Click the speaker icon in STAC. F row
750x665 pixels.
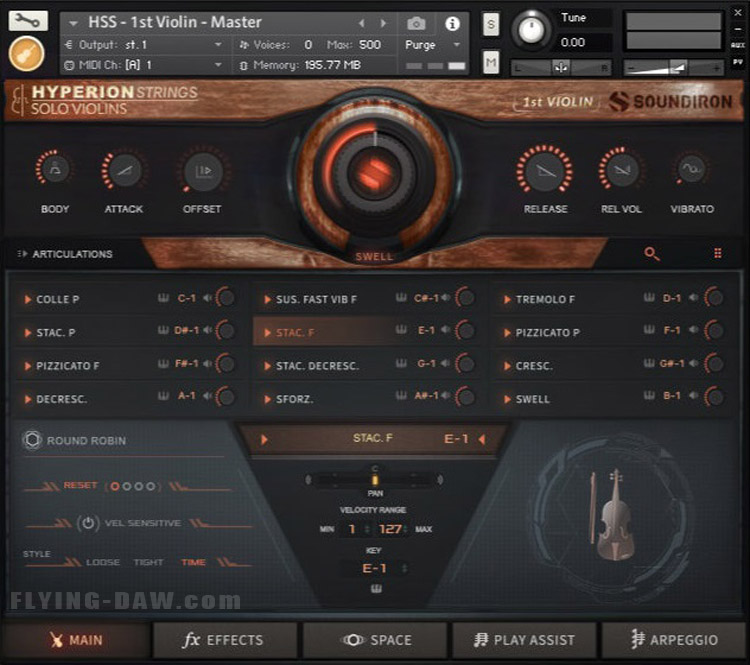445,330
